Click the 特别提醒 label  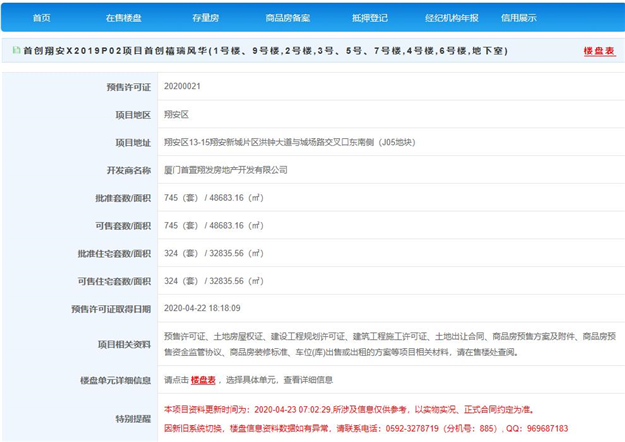[x=133, y=419]
